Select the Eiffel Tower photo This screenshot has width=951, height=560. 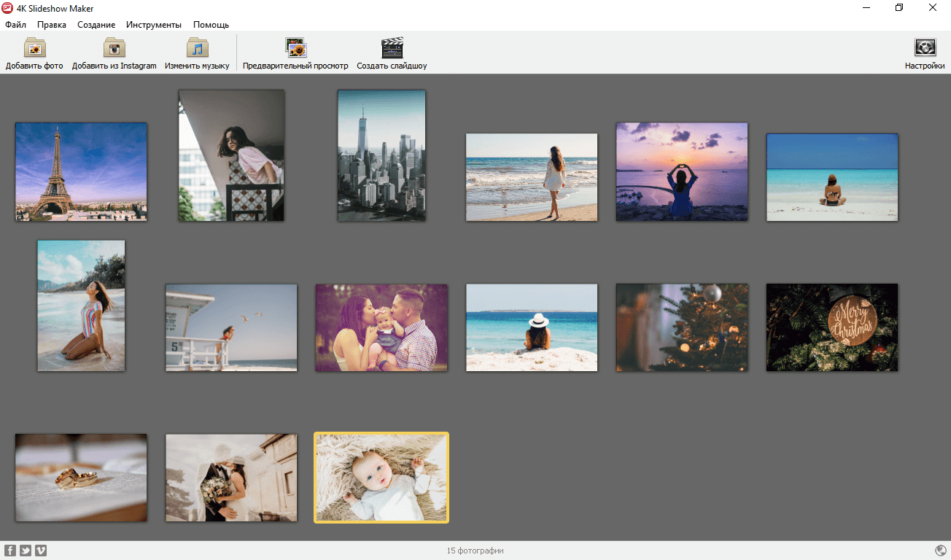pyautogui.click(x=81, y=171)
